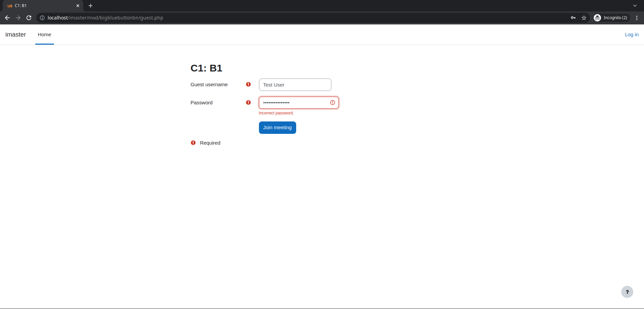The height and width of the screenshot is (309, 644).
Task: Click the 'Required' legend text
Action: [x=210, y=143]
